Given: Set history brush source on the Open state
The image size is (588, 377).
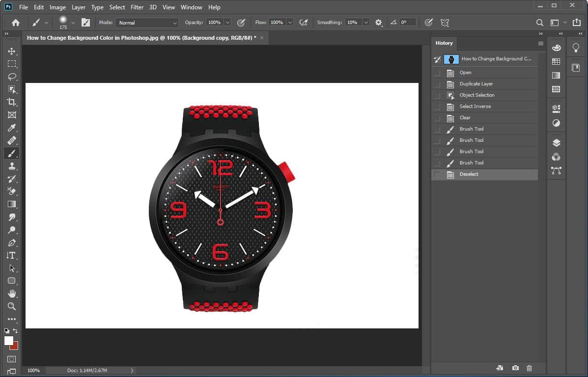Looking at the screenshot, I should (437, 72).
